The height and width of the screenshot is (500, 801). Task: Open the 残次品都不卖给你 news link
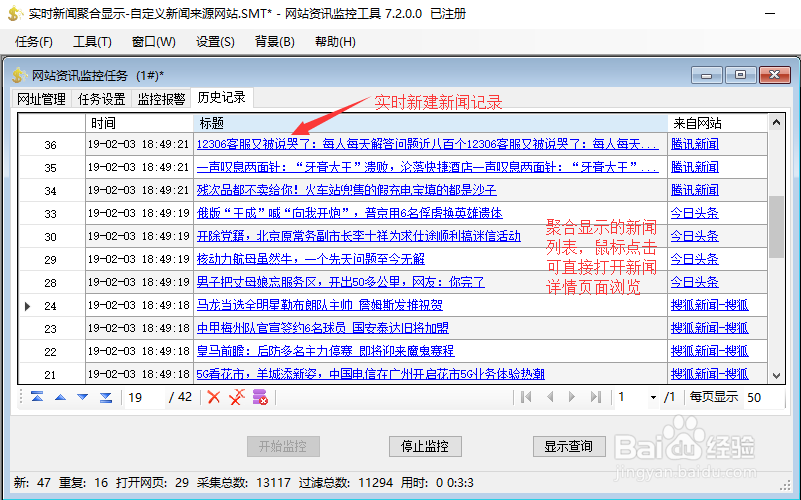click(346, 191)
